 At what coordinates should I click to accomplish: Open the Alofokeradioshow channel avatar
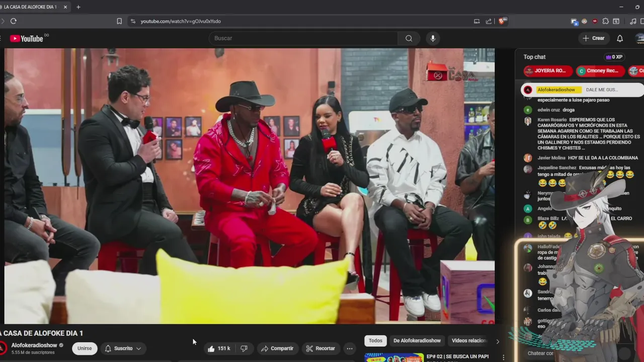click(3, 348)
